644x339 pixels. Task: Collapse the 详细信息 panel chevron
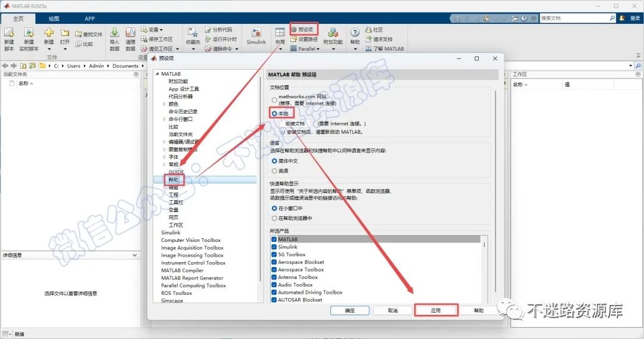coord(134,255)
